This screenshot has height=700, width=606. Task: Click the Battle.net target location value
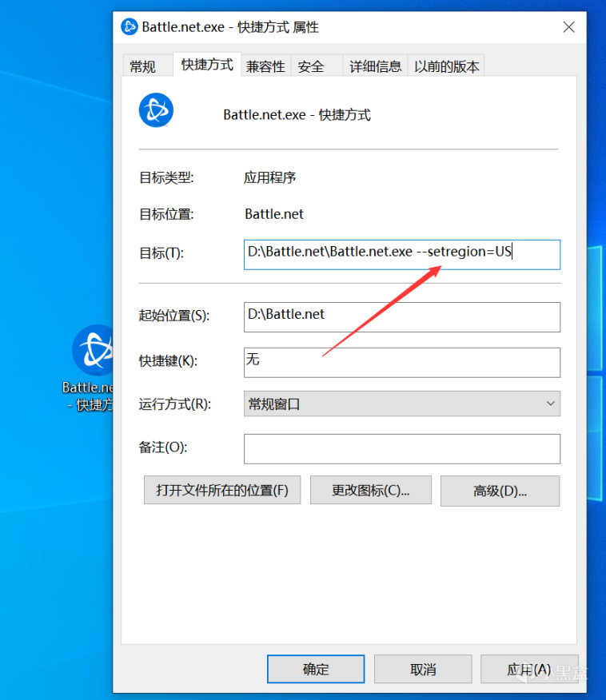click(273, 214)
